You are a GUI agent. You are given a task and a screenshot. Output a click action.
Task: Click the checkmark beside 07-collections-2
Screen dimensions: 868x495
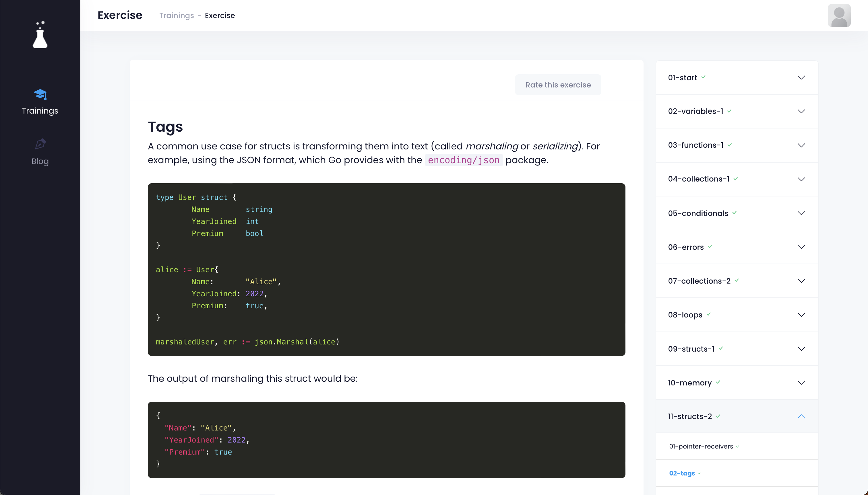pos(736,281)
